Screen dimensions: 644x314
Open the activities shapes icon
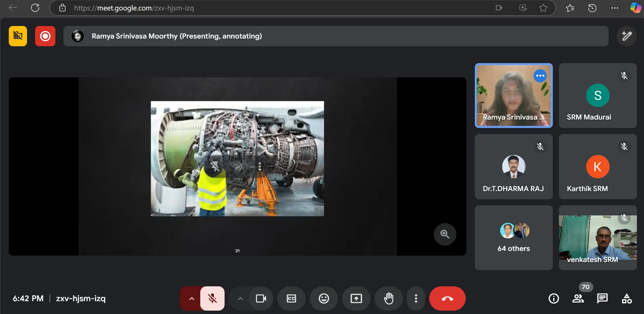tap(626, 298)
